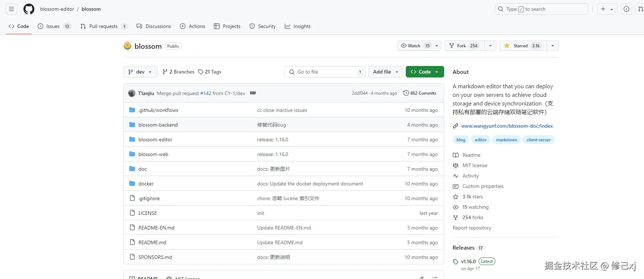The width and height of the screenshot is (644, 279).
Task: Go to GitHub homepage via Octocat logo
Action: [29, 9]
